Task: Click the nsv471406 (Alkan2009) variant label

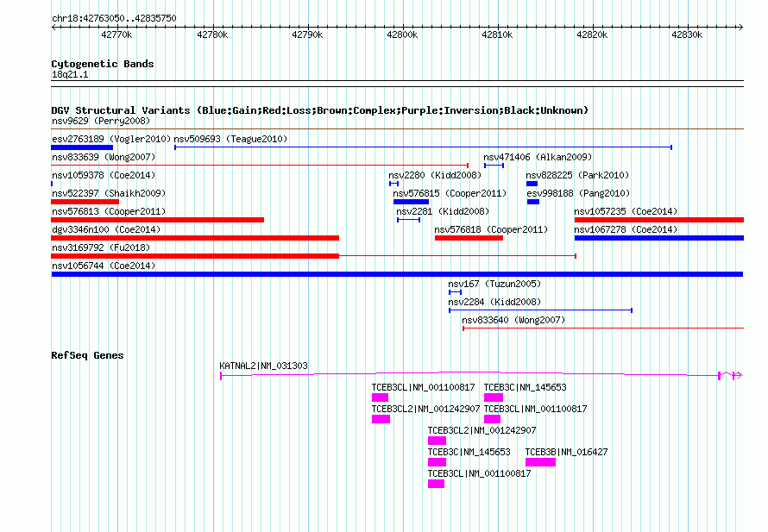Action: pyautogui.click(x=538, y=157)
